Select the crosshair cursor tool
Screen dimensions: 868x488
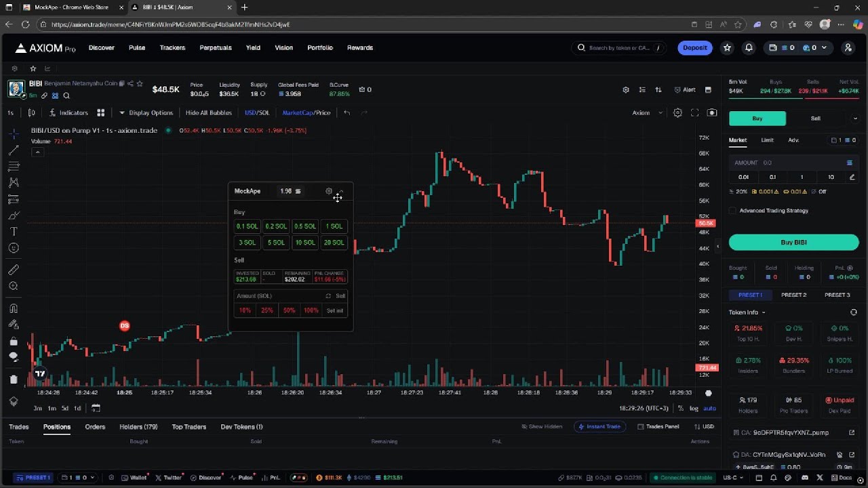pyautogui.click(x=14, y=134)
